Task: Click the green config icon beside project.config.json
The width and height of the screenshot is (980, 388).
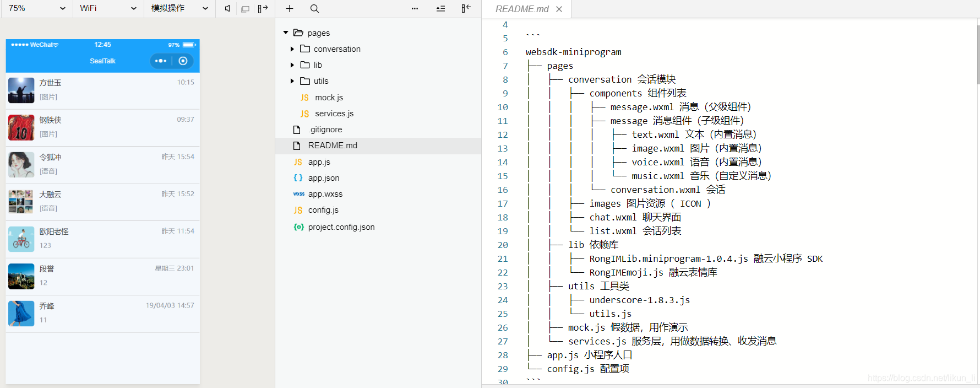Action: 298,227
